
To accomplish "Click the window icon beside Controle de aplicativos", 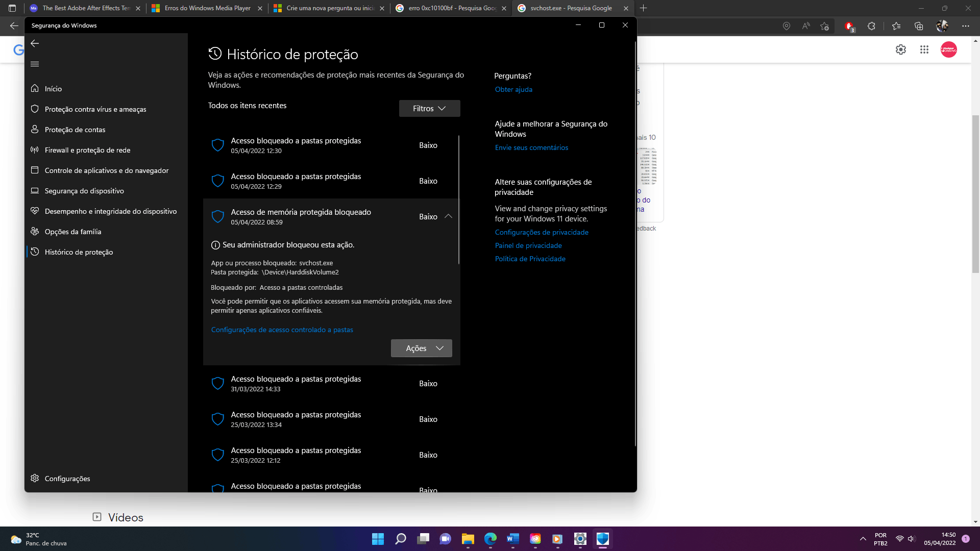I will coord(35,170).
